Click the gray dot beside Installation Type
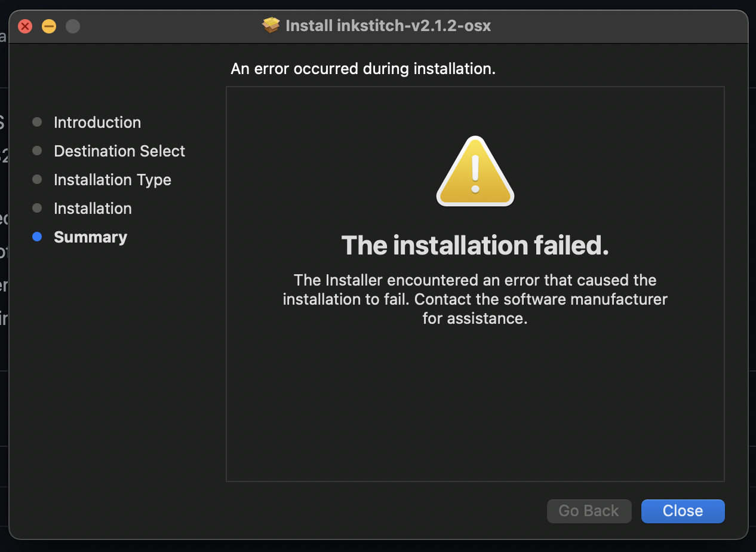The width and height of the screenshot is (756, 552). coord(37,179)
